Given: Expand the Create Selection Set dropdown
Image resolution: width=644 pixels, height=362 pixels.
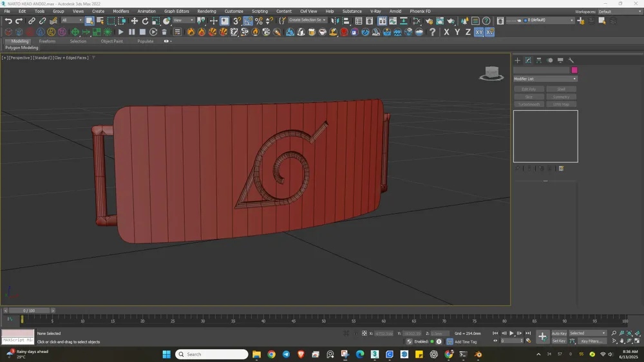Looking at the screenshot, I should tap(307, 20).
